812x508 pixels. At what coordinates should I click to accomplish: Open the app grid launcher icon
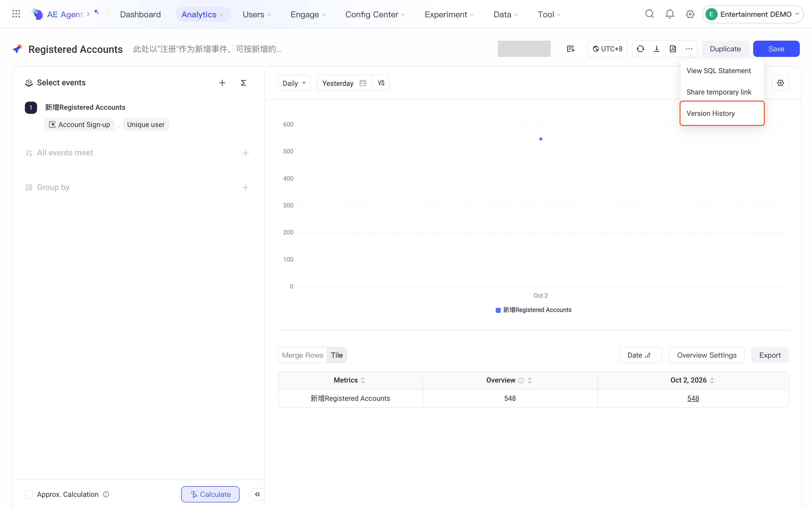[16, 14]
